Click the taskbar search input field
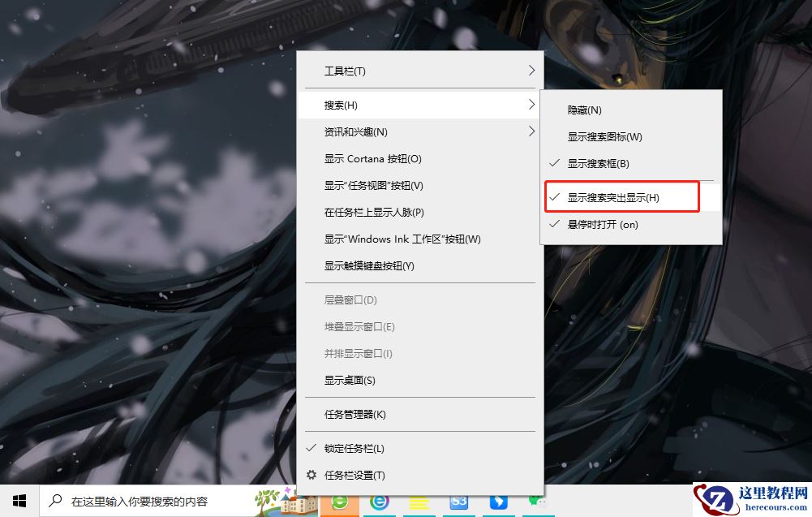 point(146,503)
